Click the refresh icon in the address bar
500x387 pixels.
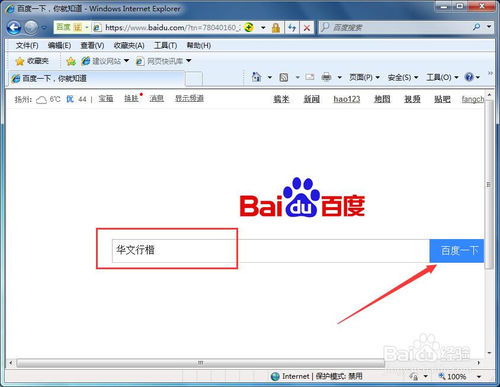point(292,28)
